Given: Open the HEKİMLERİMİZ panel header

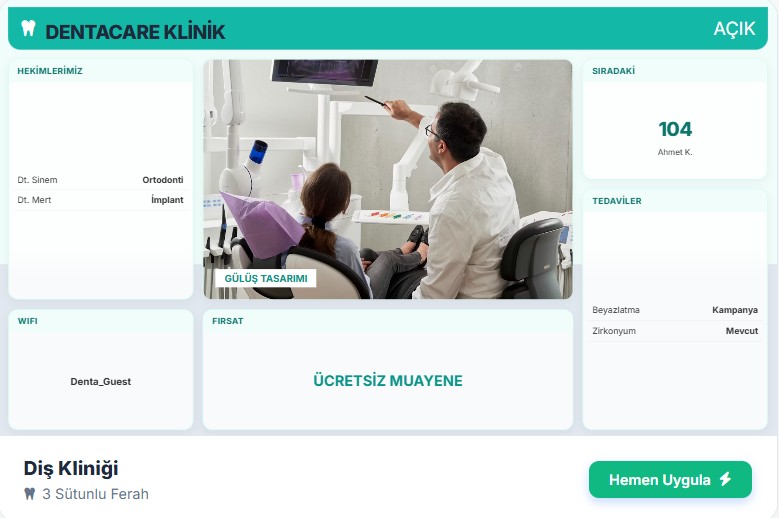Looking at the screenshot, I should [x=100, y=71].
